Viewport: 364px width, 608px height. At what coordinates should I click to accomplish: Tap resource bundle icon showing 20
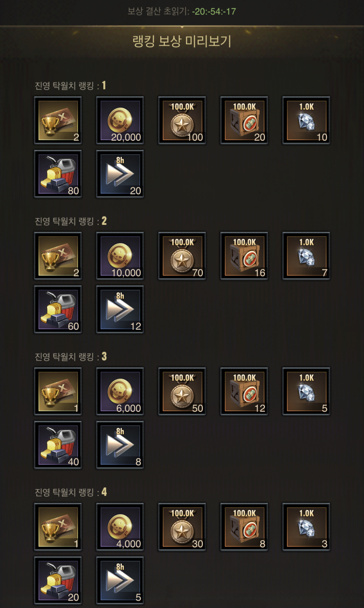pos(58,580)
